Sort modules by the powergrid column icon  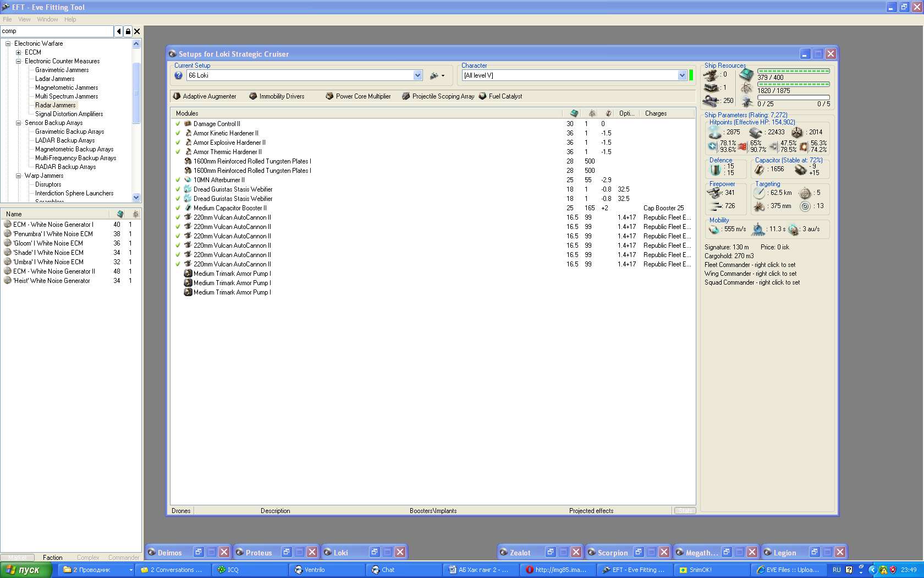click(592, 113)
